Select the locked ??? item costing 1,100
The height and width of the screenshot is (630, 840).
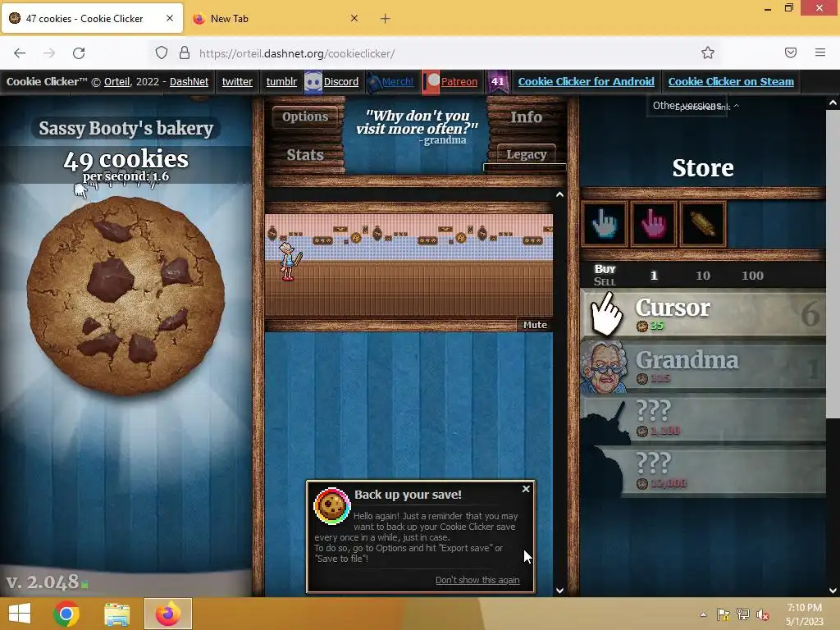click(703, 419)
